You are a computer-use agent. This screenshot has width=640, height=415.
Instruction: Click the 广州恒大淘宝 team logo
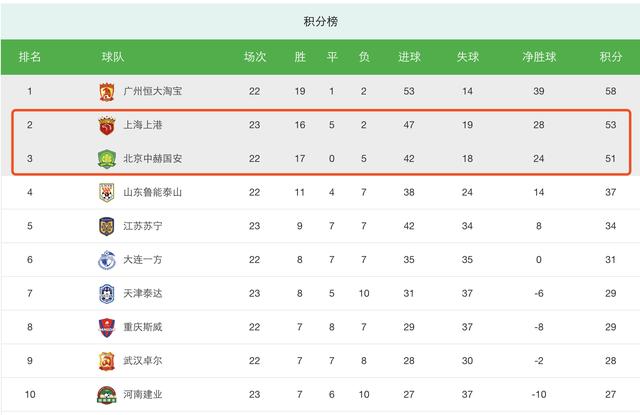tap(107, 91)
